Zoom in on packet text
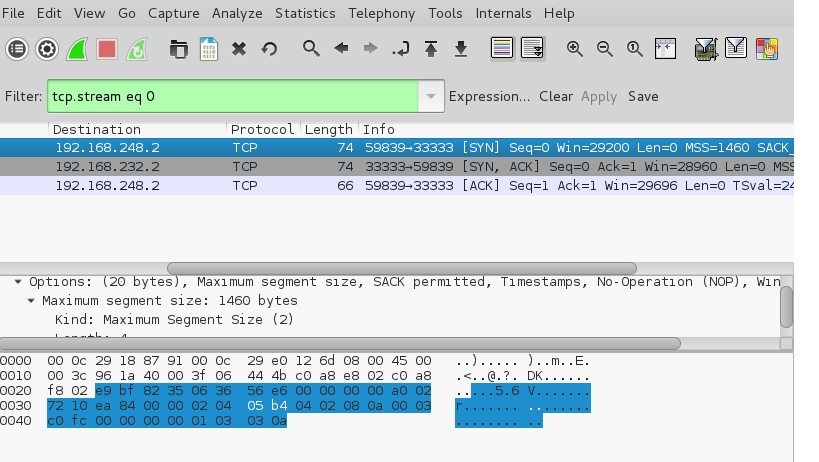The height and width of the screenshot is (462, 819). [x=575, y=48]
